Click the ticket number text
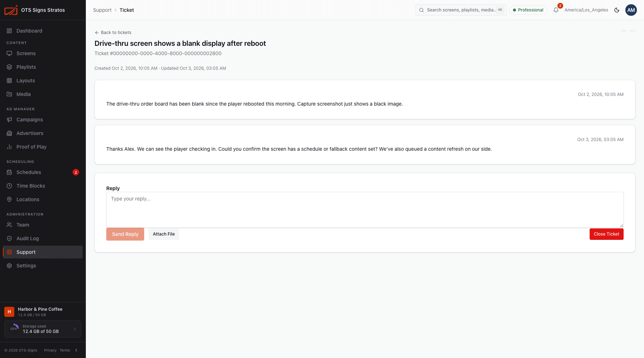644x358 pixels. [x=158, y=53]
